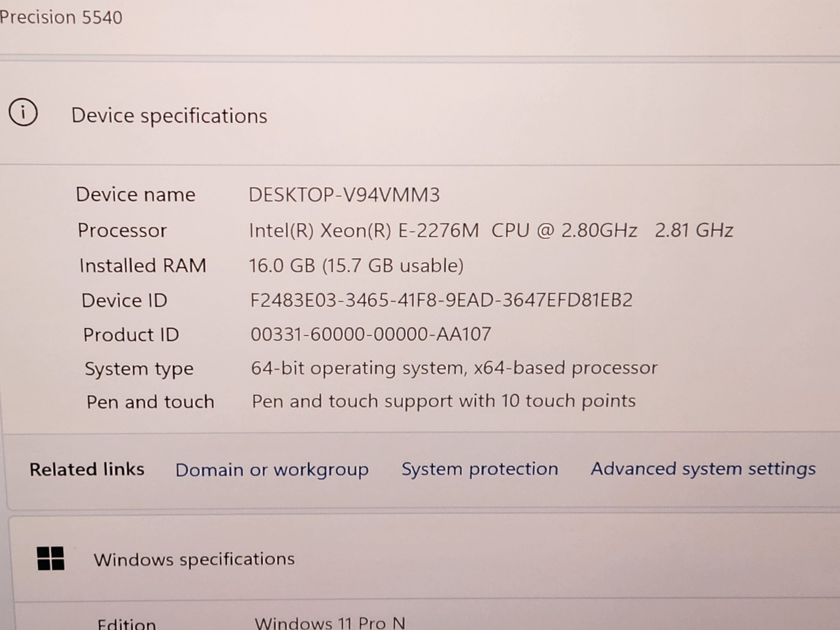Image resolution: width=840 pixels, height=630 pixels.
Task: Click the Processor label
Action: pyautogui.click(x=122, y=230)
